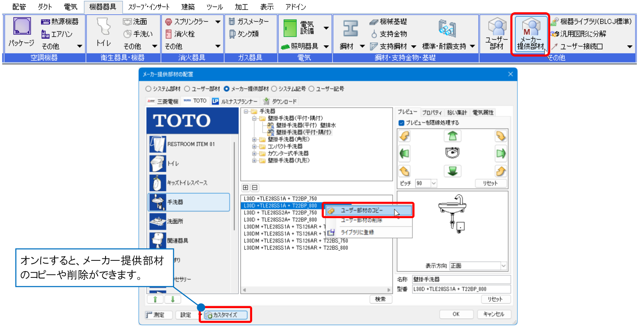Viewport: 644px width, 334px height.
Task: Click the 名称 input field
Action: pos(461,279)
